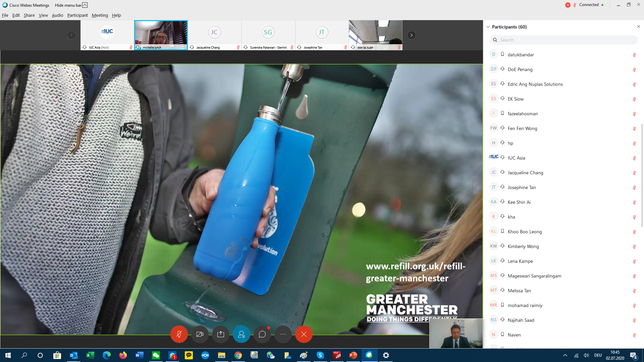Viewport: 644px width, 362px height.
Task: Select IUC Asia in participants list
Action: [x=516, y=158]
